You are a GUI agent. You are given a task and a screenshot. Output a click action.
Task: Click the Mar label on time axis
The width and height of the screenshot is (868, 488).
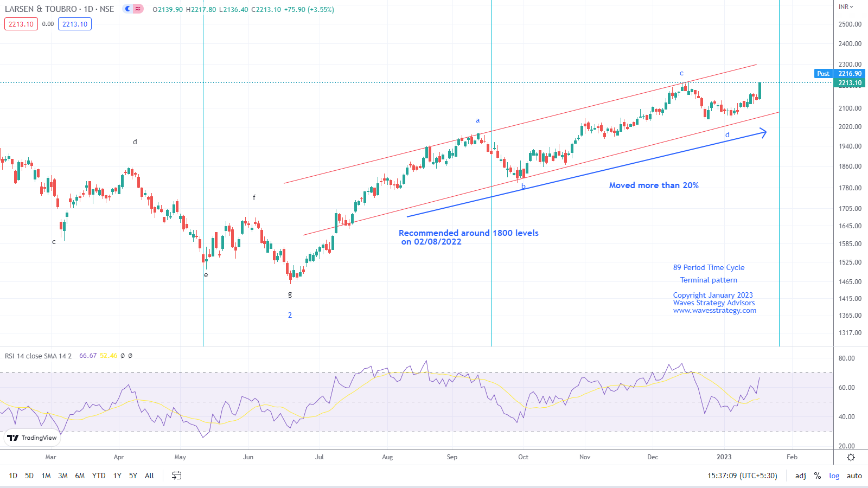tap(50, 457)
